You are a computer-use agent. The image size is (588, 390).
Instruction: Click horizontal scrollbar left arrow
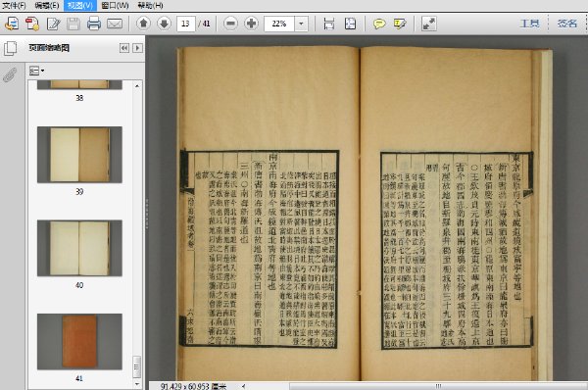[244, 386]
